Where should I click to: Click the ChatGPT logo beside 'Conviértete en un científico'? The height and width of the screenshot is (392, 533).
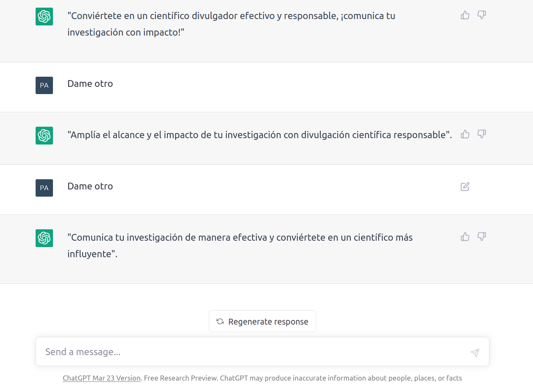pyautogui.click(x=44, y=17)
